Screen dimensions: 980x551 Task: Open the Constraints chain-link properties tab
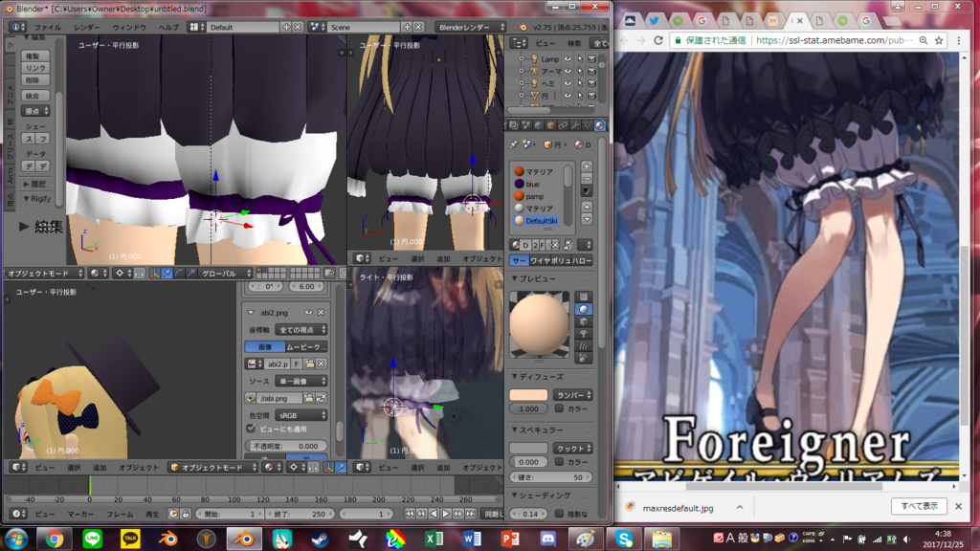(x=563, y=125)
